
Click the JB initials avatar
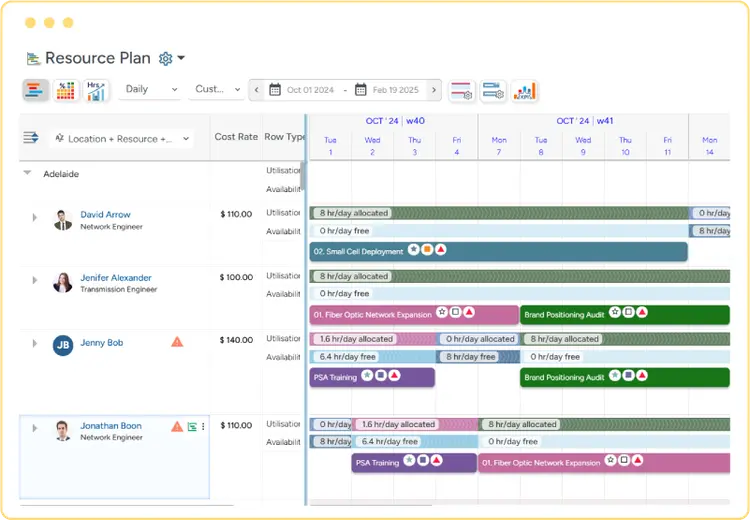point(63,345)
